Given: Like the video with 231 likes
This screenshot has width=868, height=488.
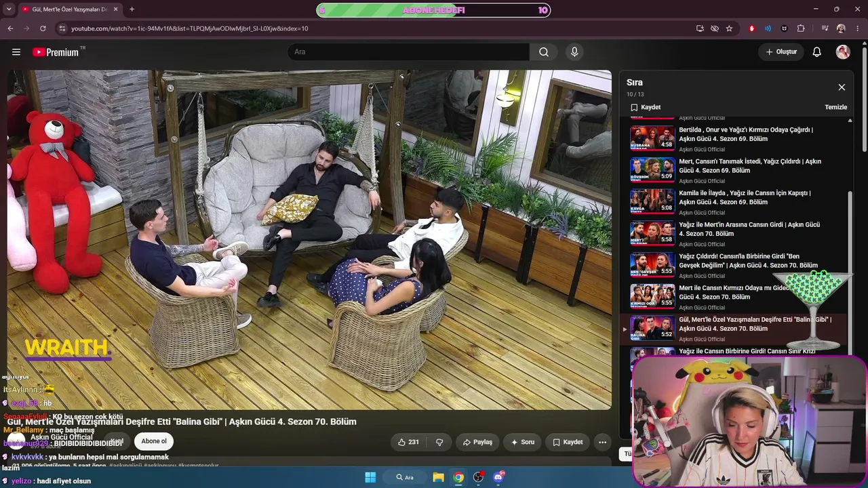Looking at the screenshot, I should click(x=408, y=442).
